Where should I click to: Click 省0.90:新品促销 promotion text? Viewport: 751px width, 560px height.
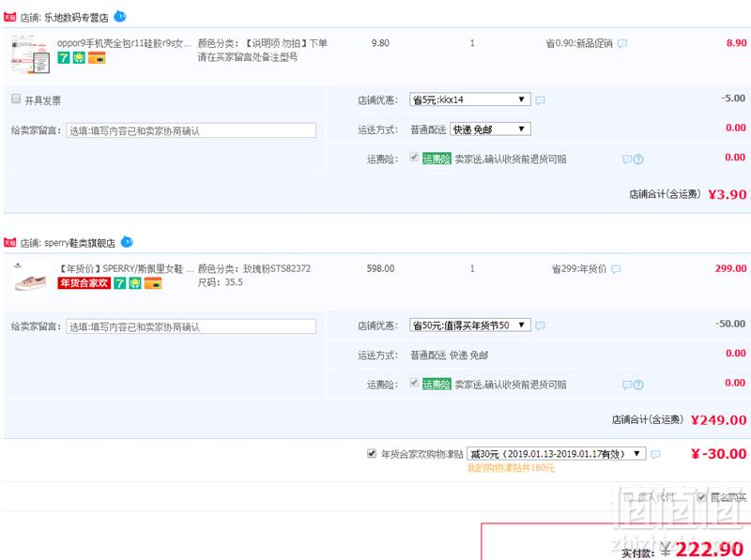coord(579,43)
